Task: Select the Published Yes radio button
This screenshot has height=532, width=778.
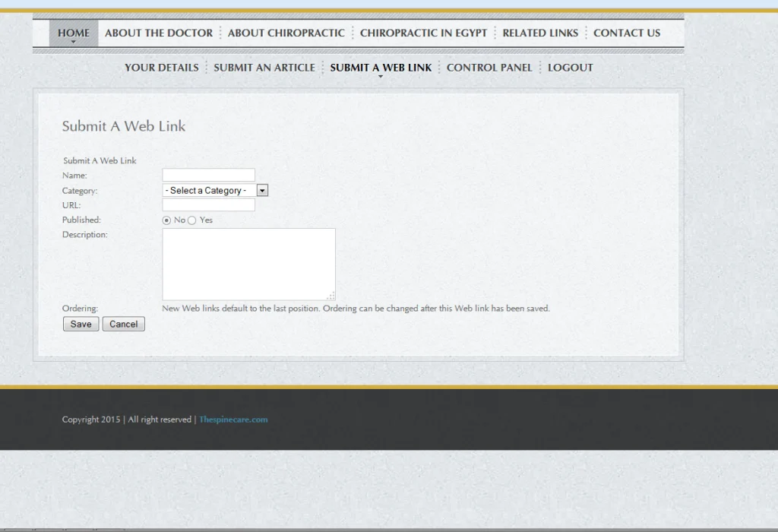Action: (x=192, y=220)
